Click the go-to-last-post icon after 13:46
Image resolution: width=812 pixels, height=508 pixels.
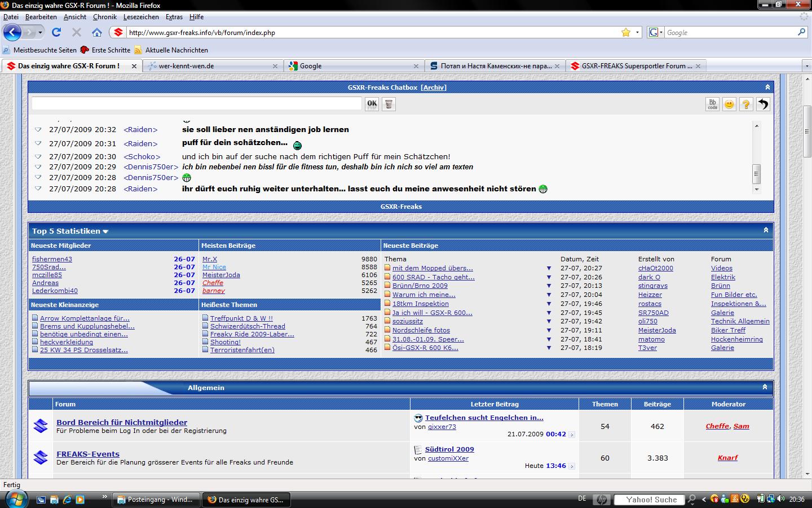tap(572, 466)
